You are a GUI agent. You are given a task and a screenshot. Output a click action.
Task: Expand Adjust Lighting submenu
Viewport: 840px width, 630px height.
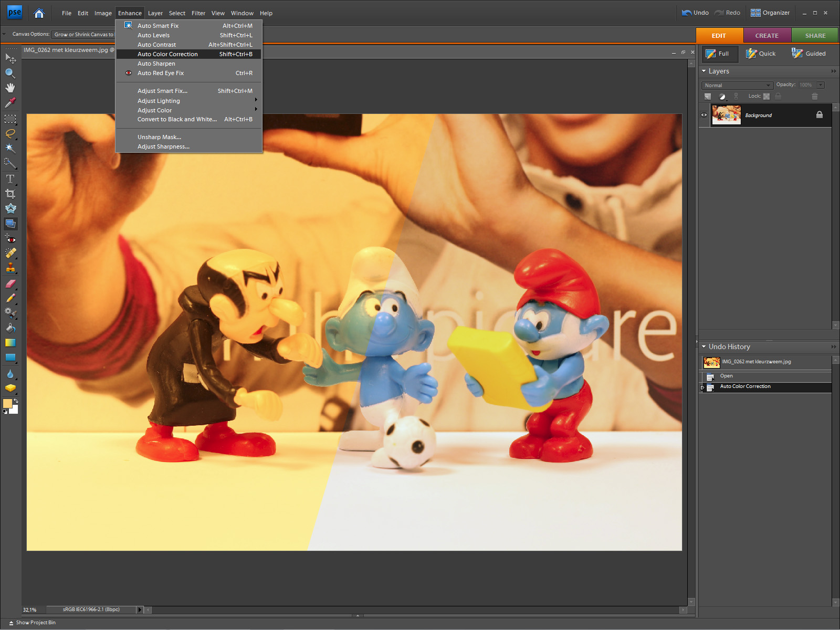189,101
